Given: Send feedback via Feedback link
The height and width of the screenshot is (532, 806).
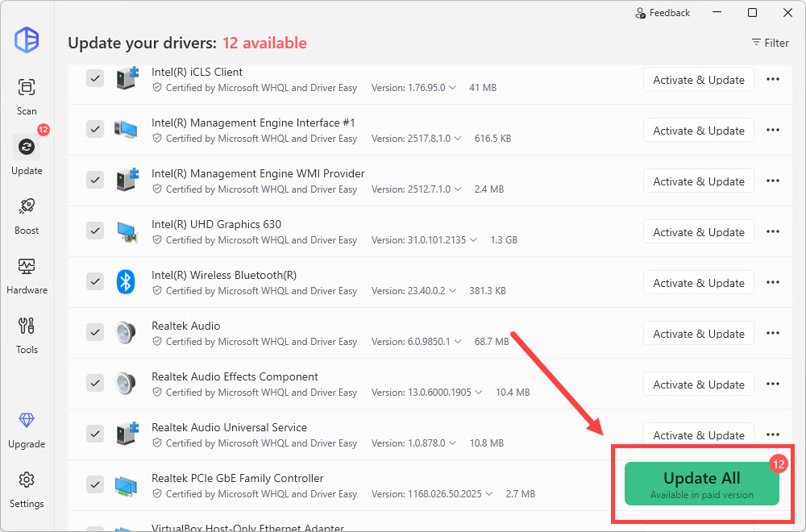Looking at the screenshot, I should [x=663, y=13].
